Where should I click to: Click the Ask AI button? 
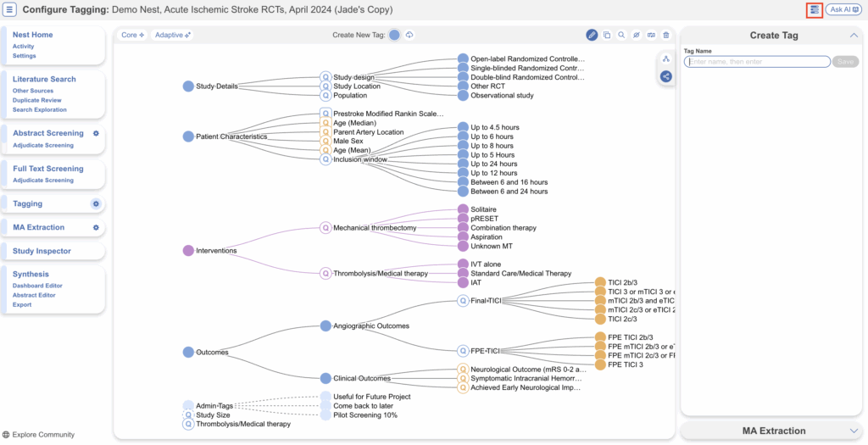click(843, 9)
